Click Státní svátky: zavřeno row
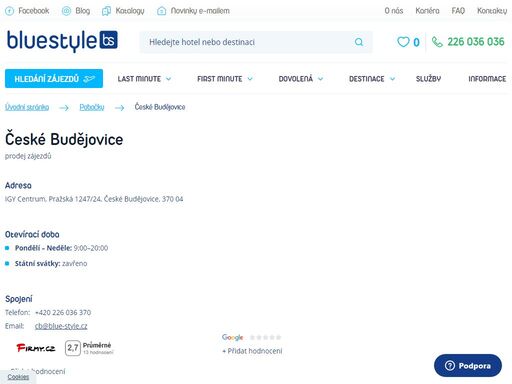Image resolution: width=512 pixels, height=384 pixels. click(51, 263)
